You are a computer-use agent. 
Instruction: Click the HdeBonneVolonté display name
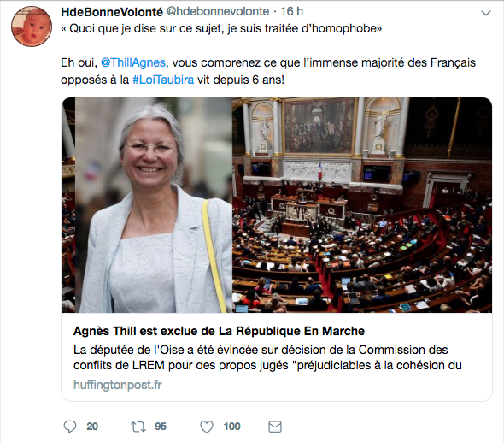click(x=112, y=12)
